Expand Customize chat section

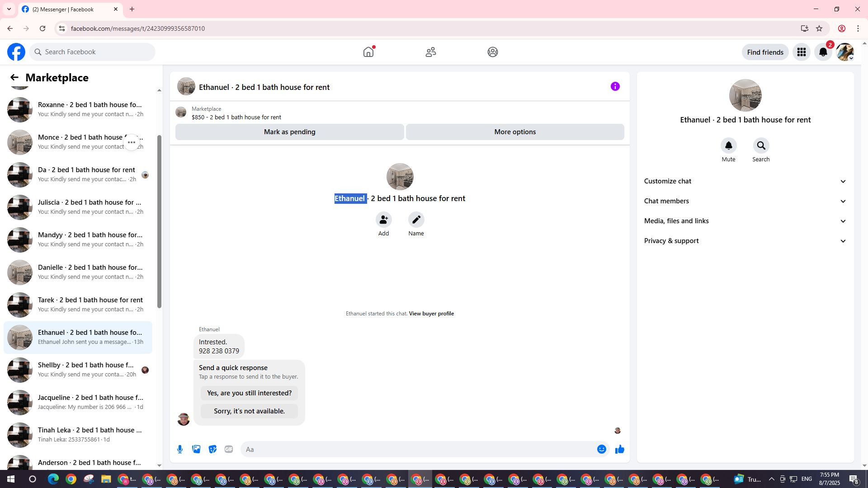(745, 181)
